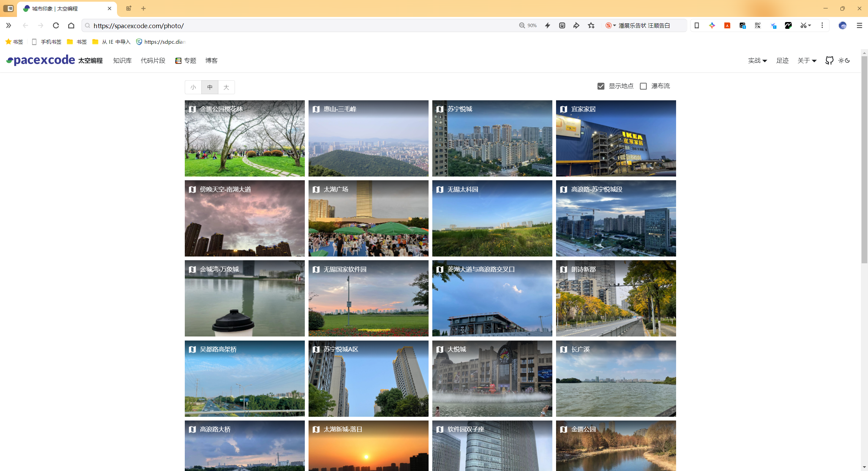Click the colorful star extension icon
This screenshot has width=868, height=471.
point(712,25)
